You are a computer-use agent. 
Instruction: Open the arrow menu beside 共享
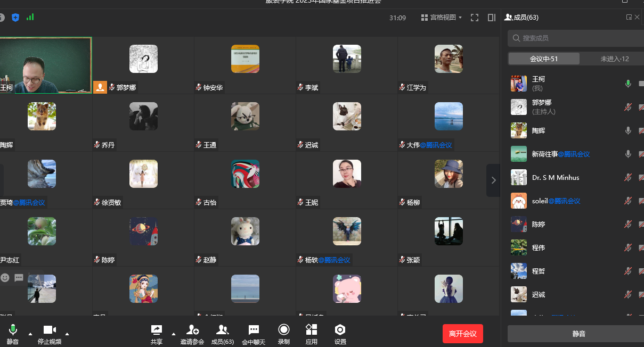pyautogui.click(x=173, y=334)
